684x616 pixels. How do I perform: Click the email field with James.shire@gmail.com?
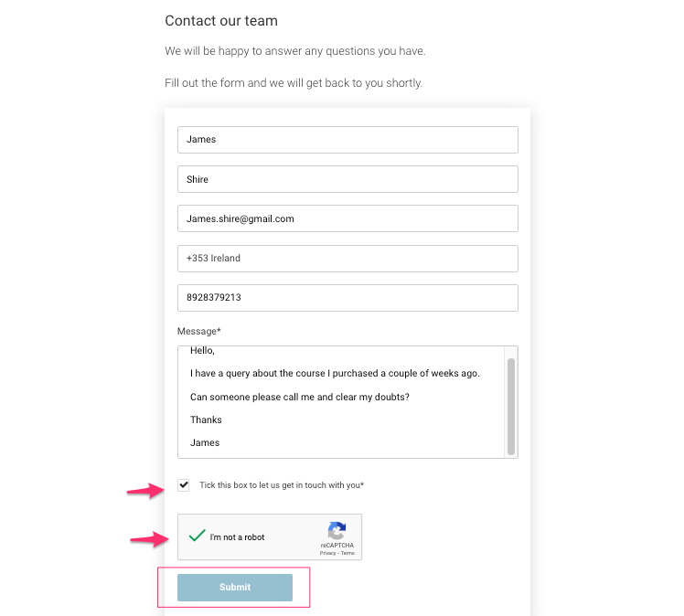tap(347, 219)
